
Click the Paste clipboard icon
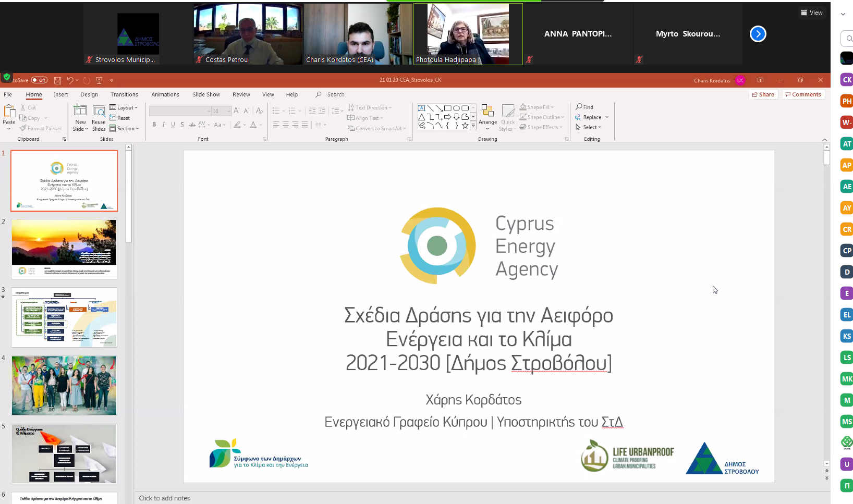9,111
